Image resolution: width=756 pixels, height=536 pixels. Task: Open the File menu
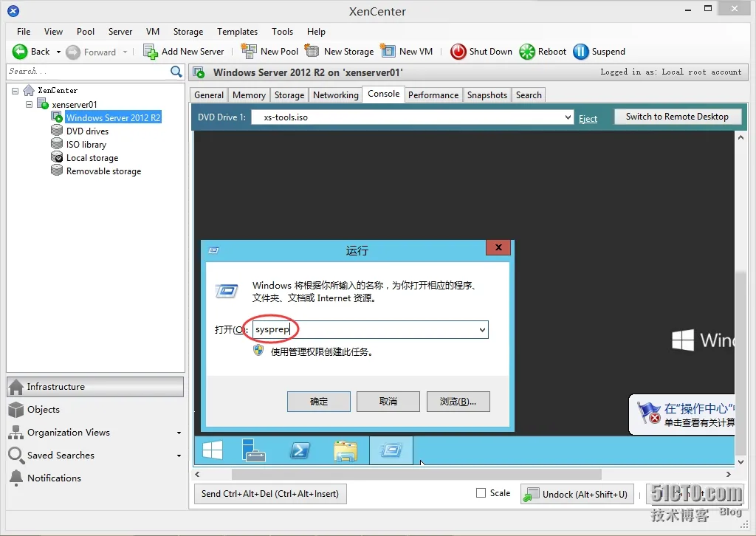(x=24, y=31)
